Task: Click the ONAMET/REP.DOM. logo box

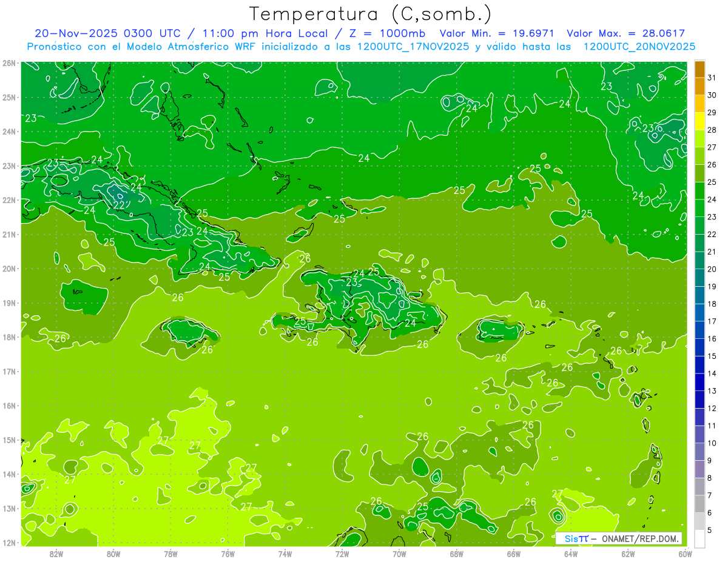Action: 619,538
